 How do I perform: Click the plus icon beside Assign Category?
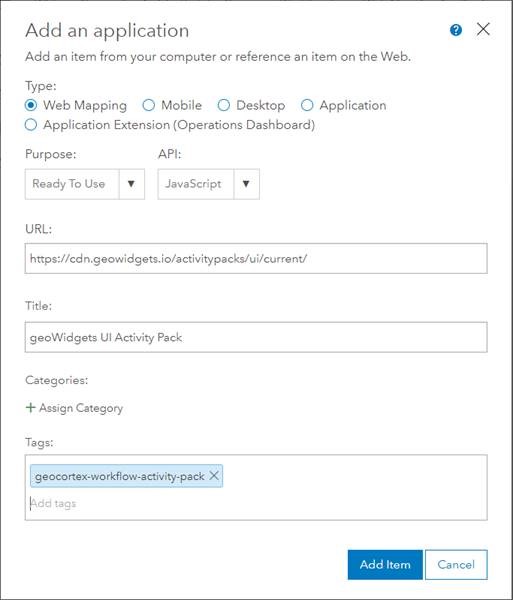pos(30,408)
